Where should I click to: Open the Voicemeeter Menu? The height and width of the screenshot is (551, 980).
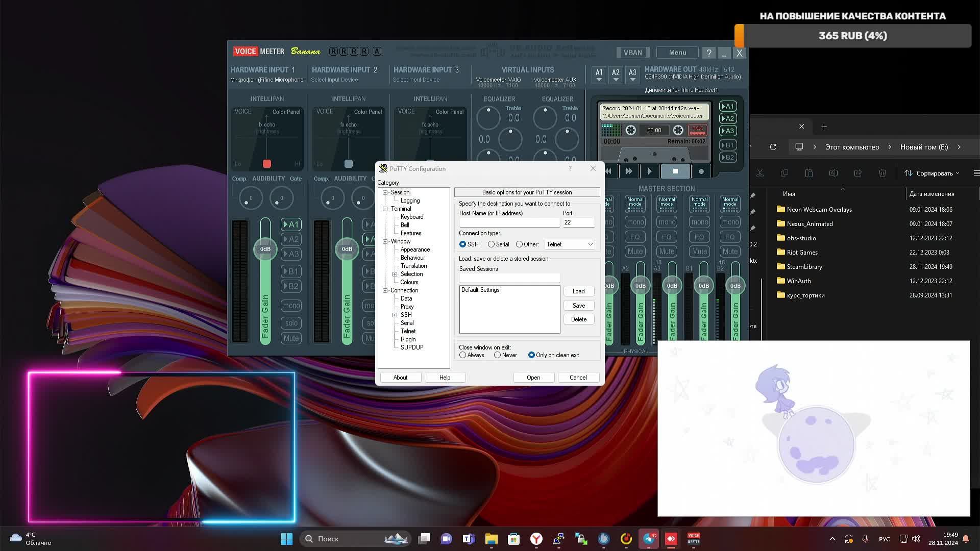point(677,53)
